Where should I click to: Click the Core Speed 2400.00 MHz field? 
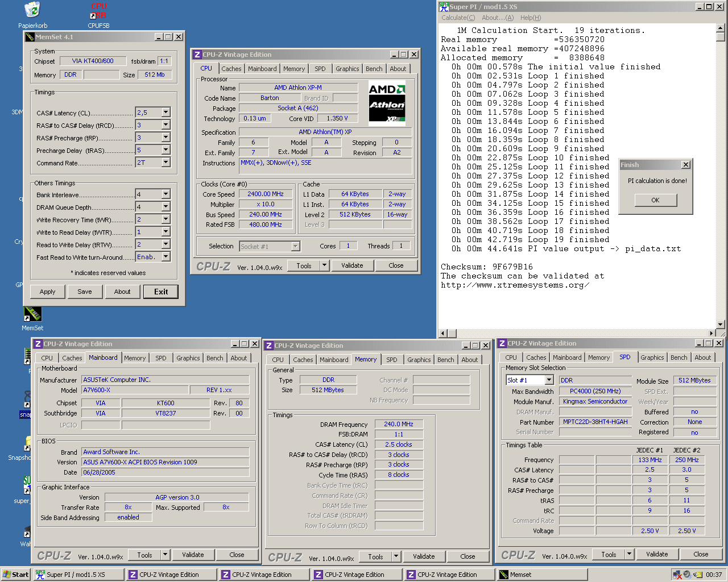point(266,194)
